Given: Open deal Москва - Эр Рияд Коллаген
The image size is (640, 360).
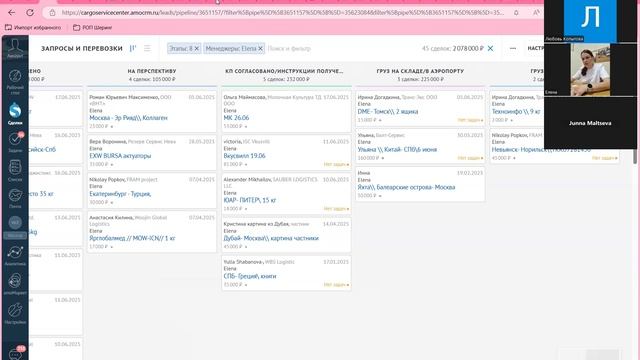Looking at the screenshot, I should tap(129, 118).
